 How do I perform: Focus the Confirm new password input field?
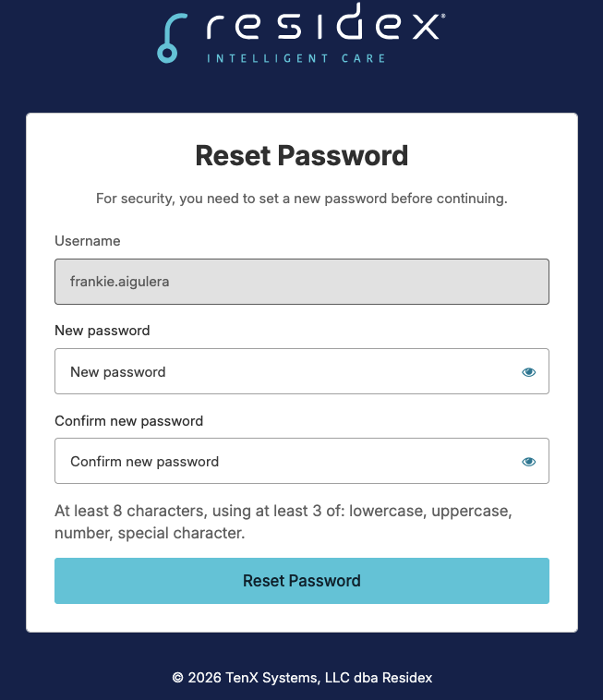[x=302, y=461]
